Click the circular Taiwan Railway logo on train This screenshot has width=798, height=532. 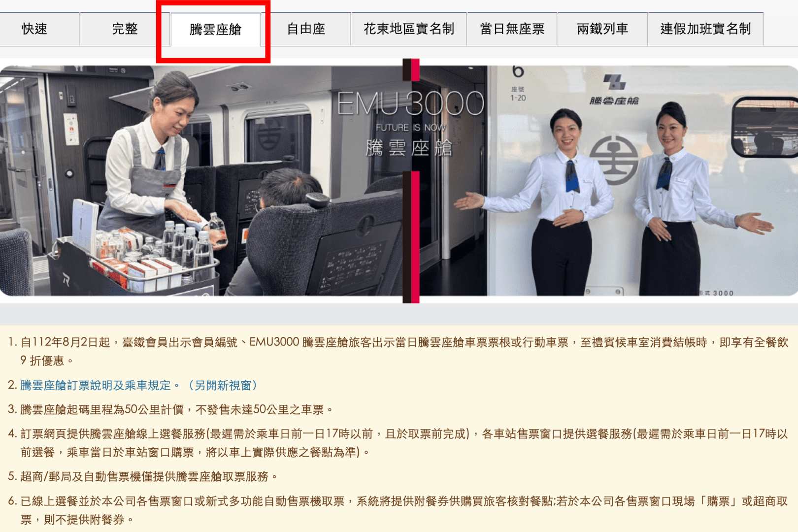coord(614,161)
